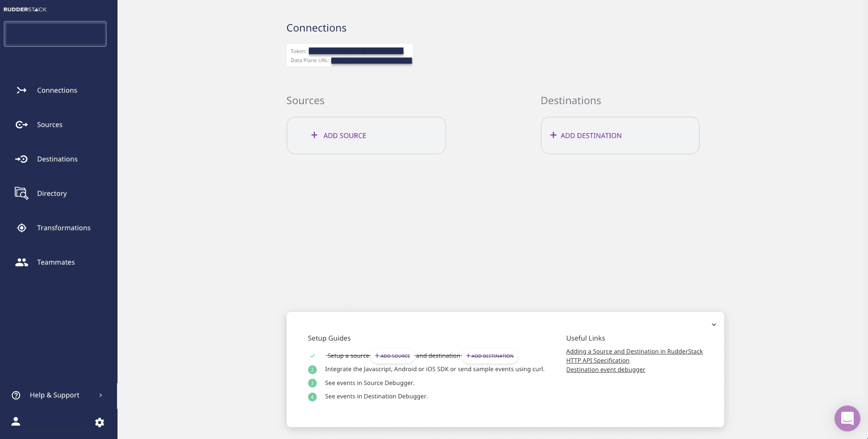Collapse the Setup Guides panel chevron
Viewport: 868px width, 439px height.
pyautogui.click(x=714, y=325)
